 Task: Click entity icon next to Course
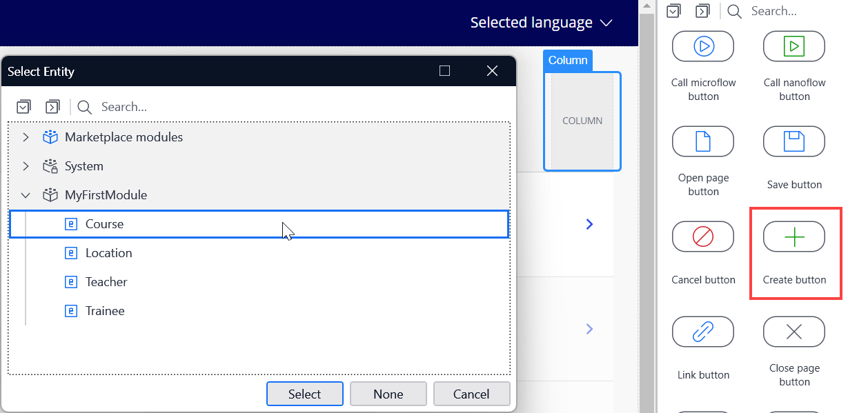(70, 224)
